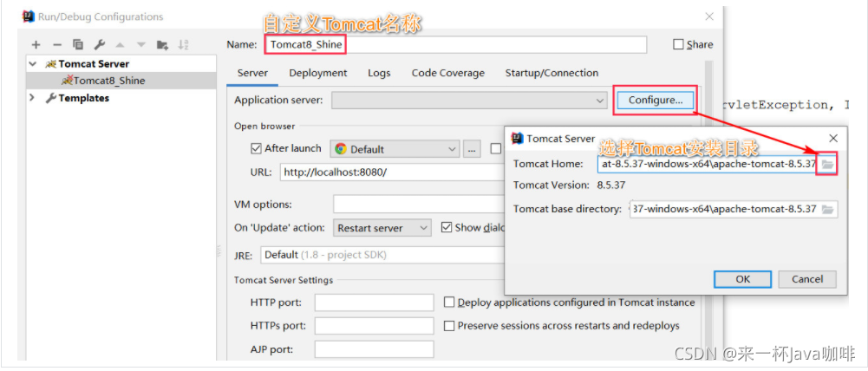Open the Default browser dropdown
The height and width of the screenshot is (371, 868).
pyautogui.click(x=395, y=149)
